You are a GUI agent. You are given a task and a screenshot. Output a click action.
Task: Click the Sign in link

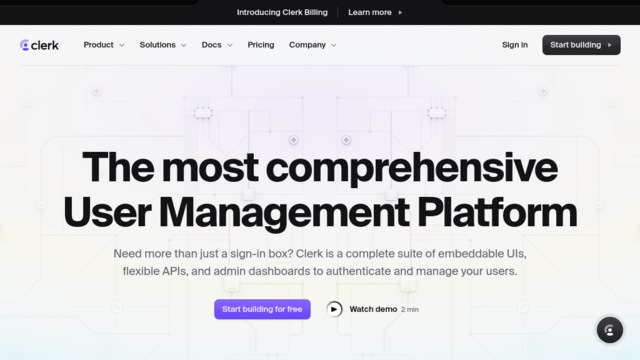[x=515, y=45]
